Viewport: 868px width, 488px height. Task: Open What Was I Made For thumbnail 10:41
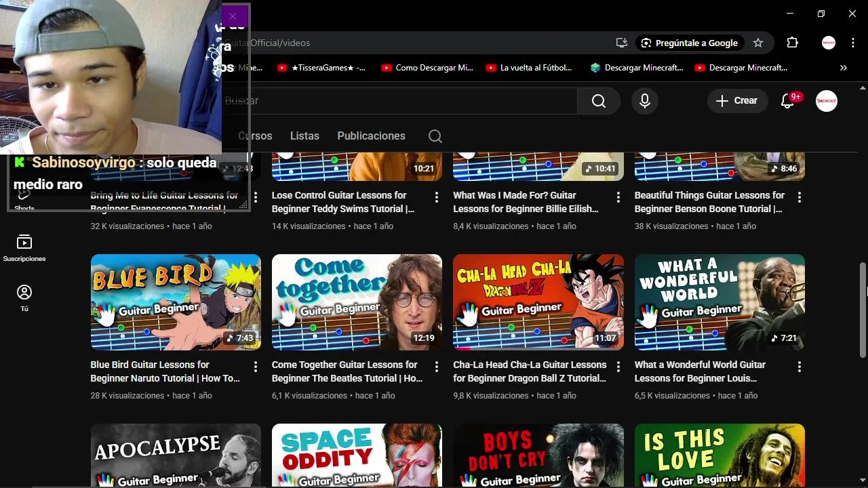(538, 167)
